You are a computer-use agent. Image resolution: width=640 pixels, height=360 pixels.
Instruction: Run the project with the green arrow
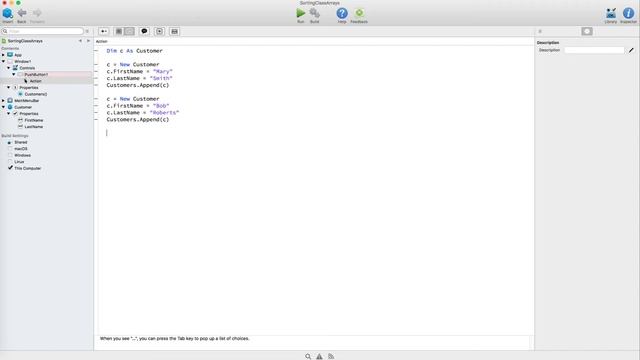coord(301,15)
